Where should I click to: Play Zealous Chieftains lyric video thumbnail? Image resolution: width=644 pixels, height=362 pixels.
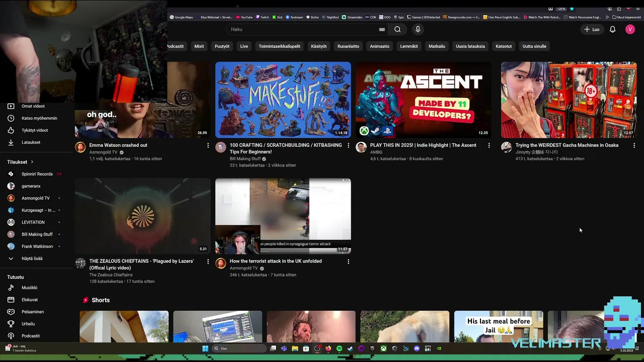[x=142, y=216]
